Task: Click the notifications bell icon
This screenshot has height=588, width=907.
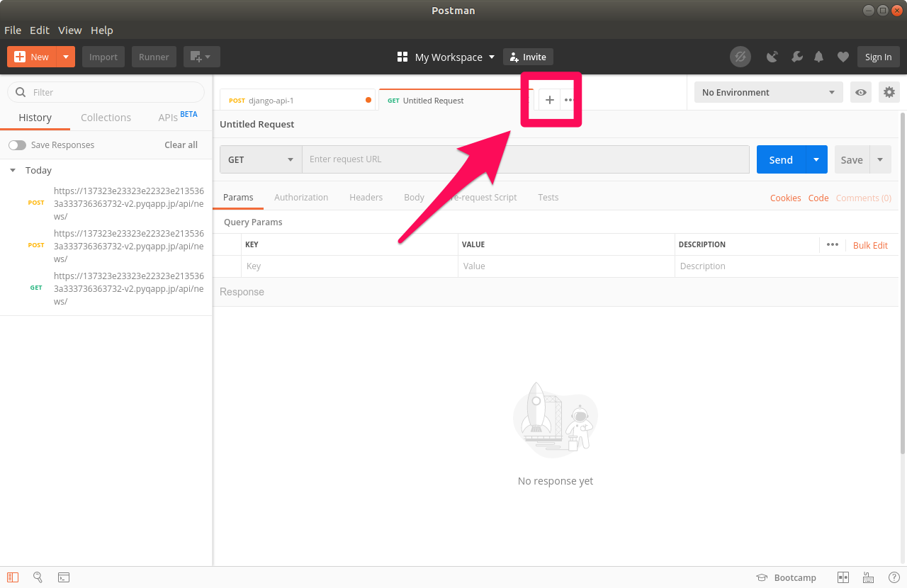Action: (x=819, y=57)
